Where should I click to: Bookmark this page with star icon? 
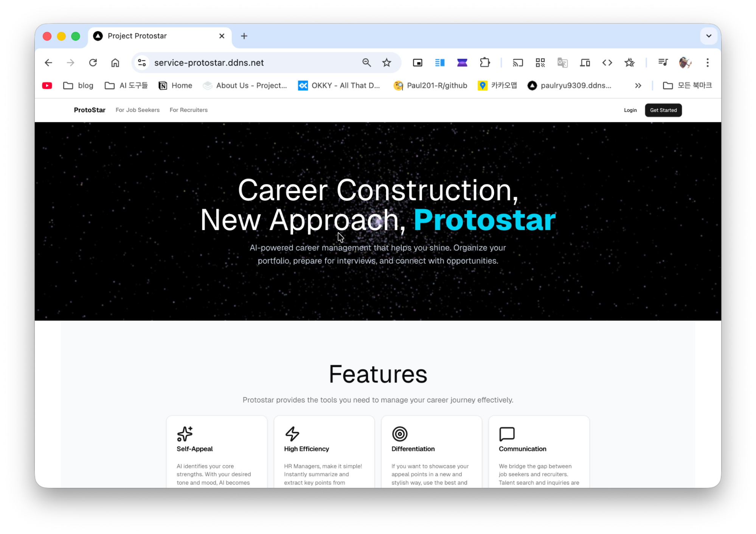coord(387,63)
